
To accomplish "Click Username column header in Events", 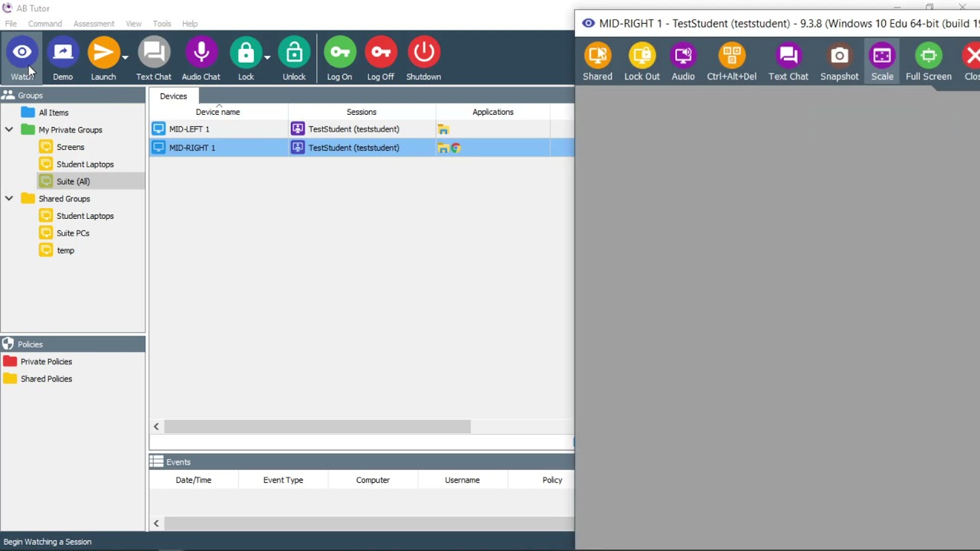I will click(462, 480).
